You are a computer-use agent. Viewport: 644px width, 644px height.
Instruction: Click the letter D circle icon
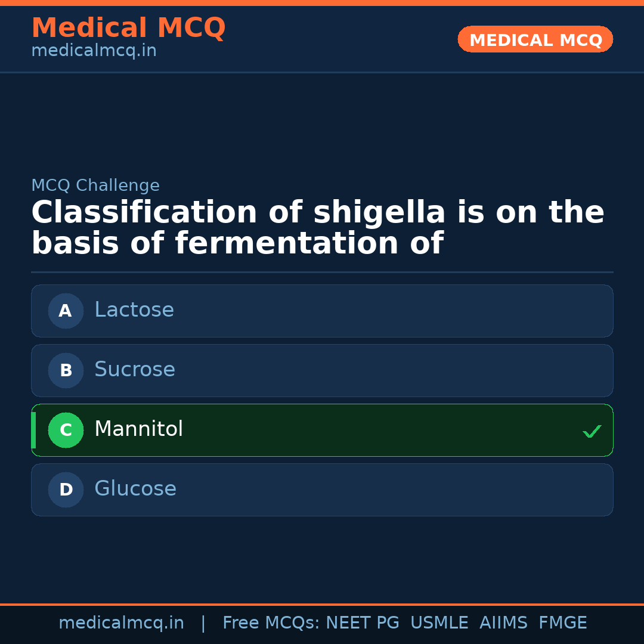[66, 490]
